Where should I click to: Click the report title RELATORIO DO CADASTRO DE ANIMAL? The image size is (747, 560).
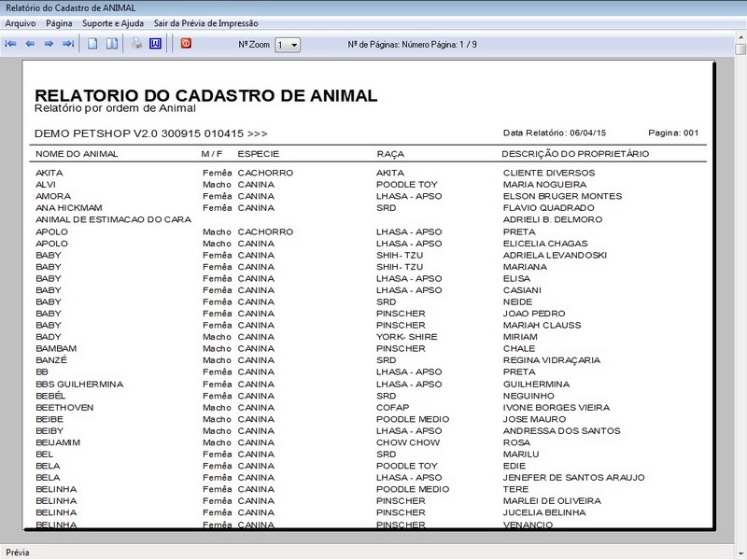point(205,95)
